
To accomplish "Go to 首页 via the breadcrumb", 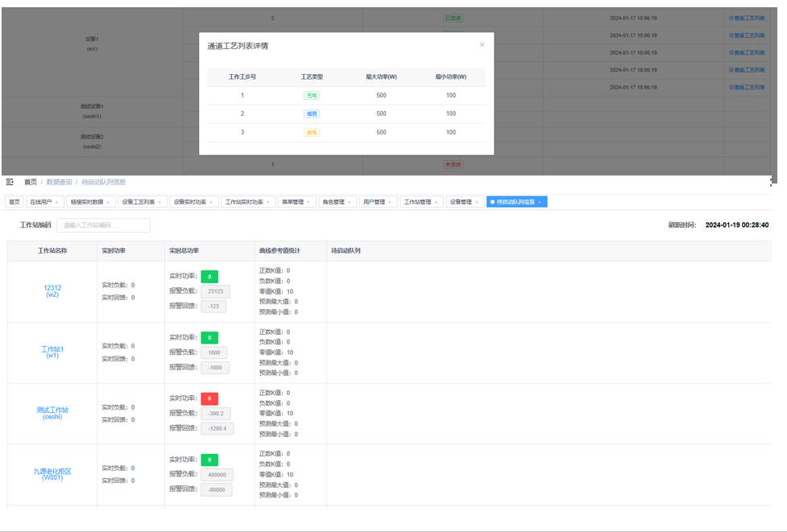I will 31,182.
